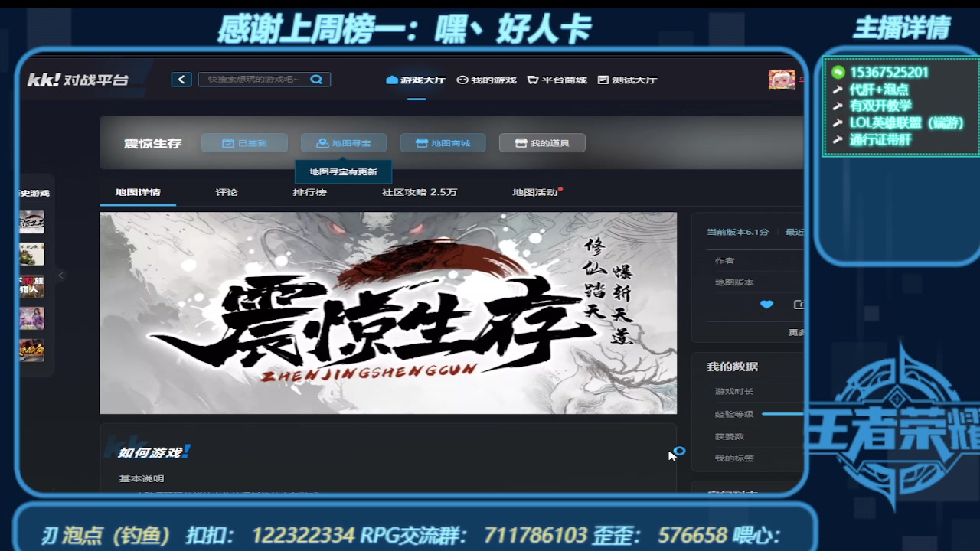This screenshot has height=551, width=980.
Task: Open the 地图商城 map store
Action: (443, 142)
